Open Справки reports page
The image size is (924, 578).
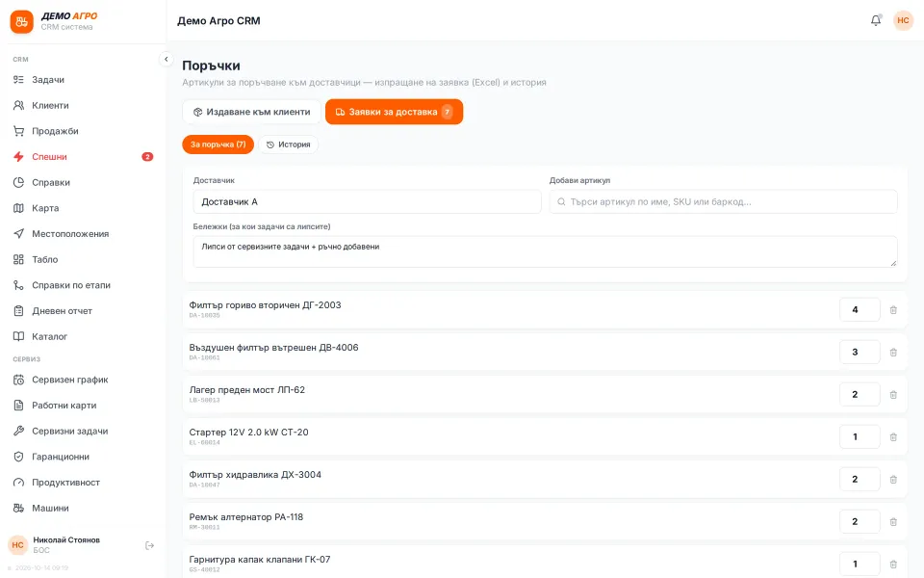83,182
